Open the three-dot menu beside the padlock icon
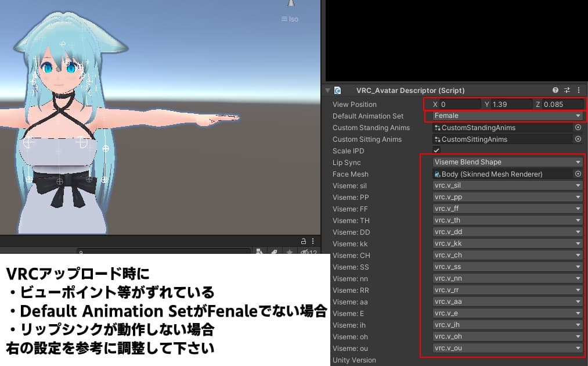The image size is (588, 366). [312, 241]
